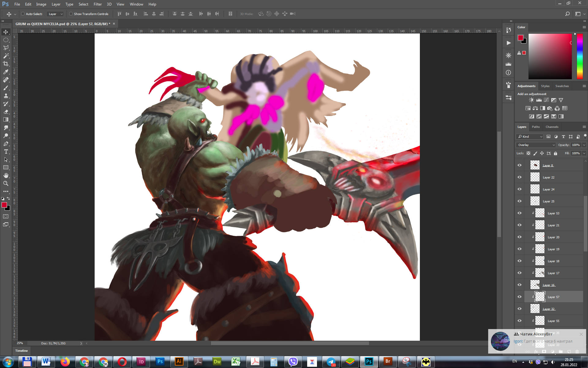Screen dimensions: 588x368
Task: Open the Timeline panel tab
Action: pyautogui.click(x=21, y=351)
